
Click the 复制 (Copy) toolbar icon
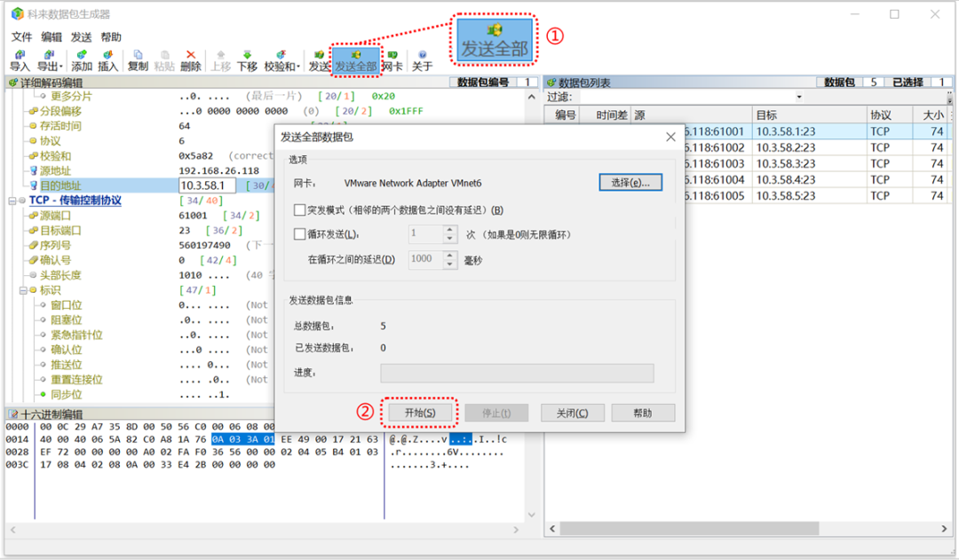point(138,60)
